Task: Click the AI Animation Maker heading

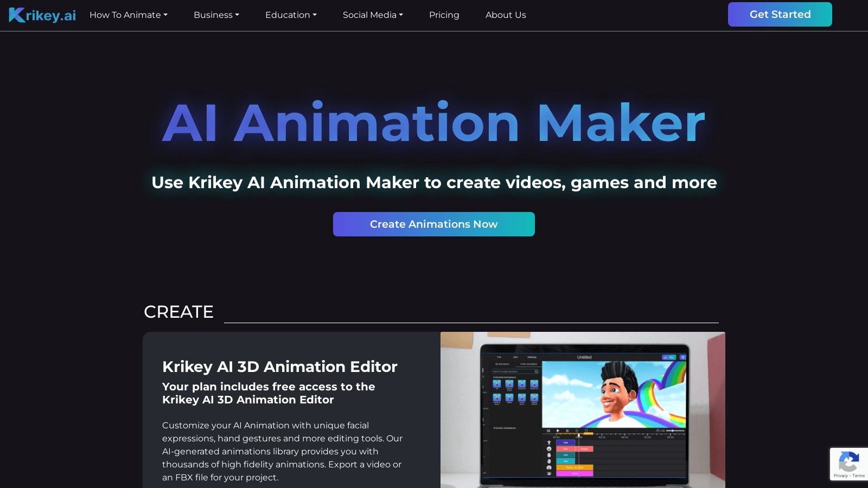Action: 434,124
